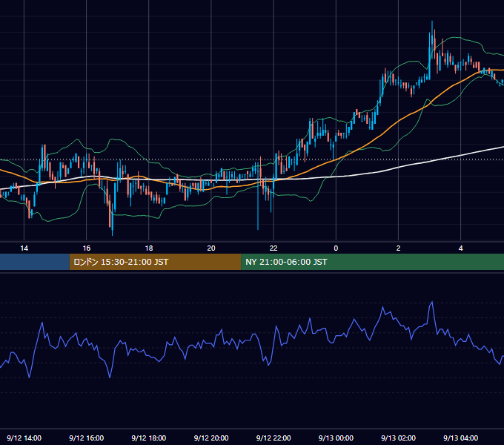Click the 9/13 00:00 time label
The height and width of the screenshot is (445, 504).
(x=336, y=438)
